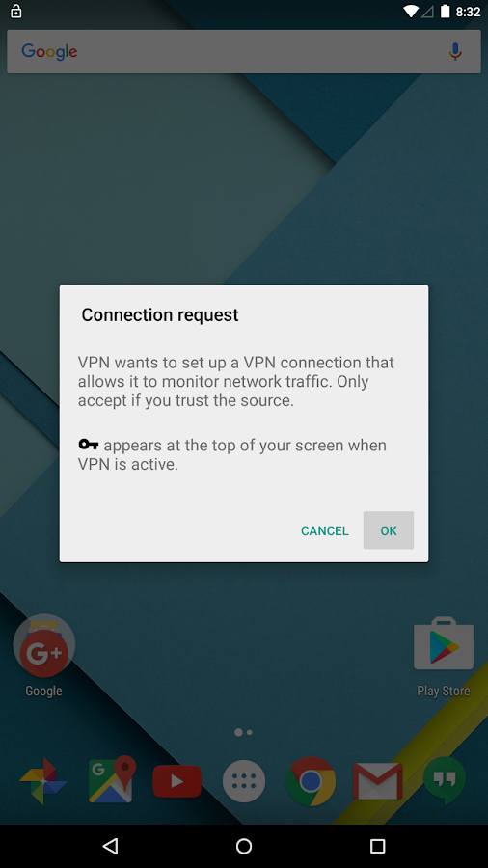488x868 pixels.
Task: Open the Hangouts app
Action: click(445, 780)
